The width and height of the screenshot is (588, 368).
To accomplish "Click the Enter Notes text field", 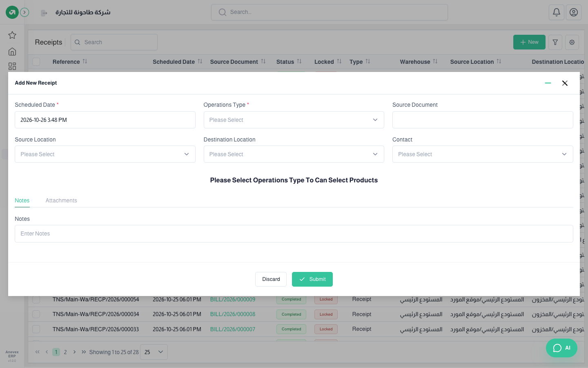I will (294, 233).
